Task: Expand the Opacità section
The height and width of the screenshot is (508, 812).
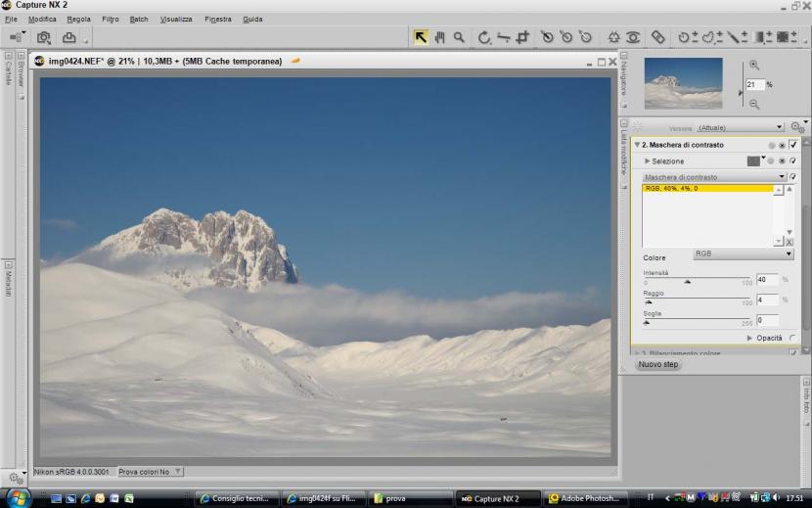Action: tap(750, 338)
